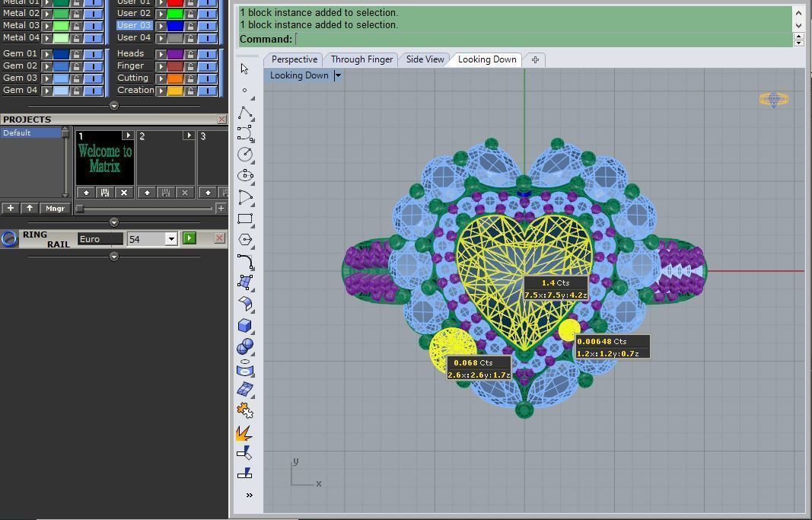Toggle visibility of Heads layer
The width and height of the screenshot is (812, 520).
tap(207, 54)
